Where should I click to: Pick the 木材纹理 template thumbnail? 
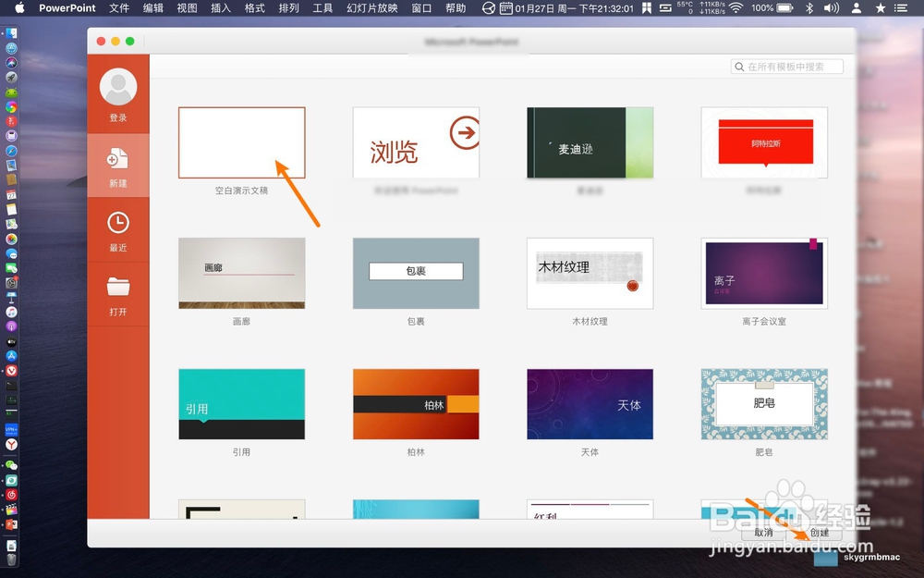click(590, 273)
